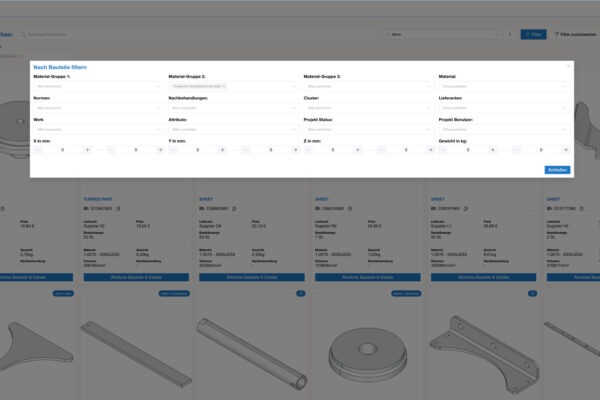Click the TURNED PART card title
The image size is (600, 400).
pyautogui.click(x=98, y=199)
